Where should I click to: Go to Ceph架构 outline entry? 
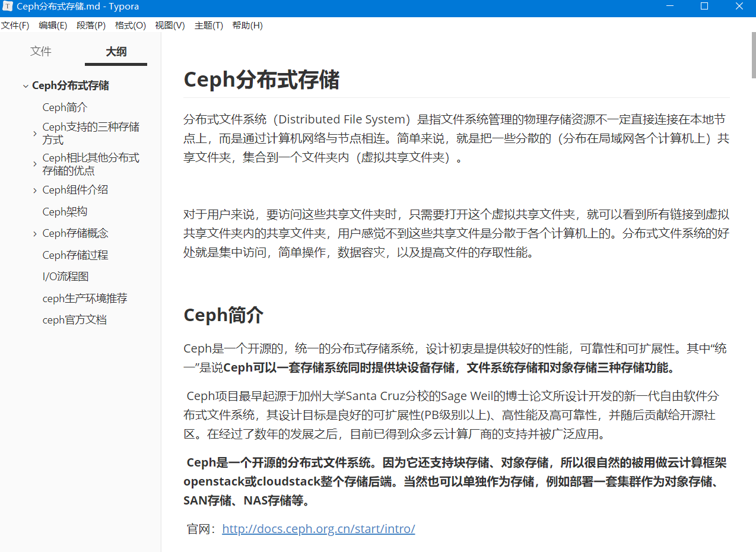coord(65,212)
